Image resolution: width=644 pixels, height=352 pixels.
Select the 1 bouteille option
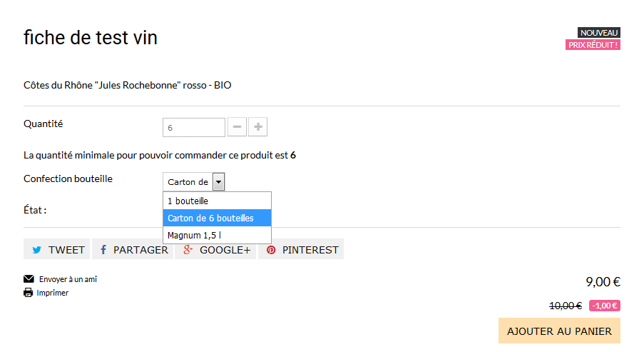pos(218,201)
